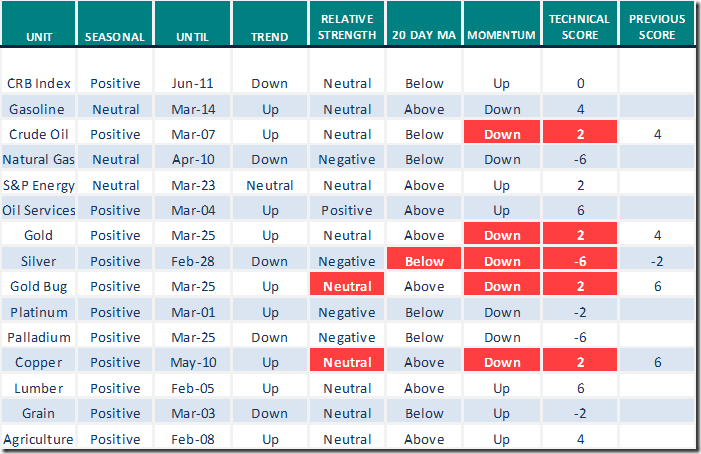This screenshot has width=701, height=454.
Task: Click the PREVIOUS SCORE column header
Action: click(657, 28)
